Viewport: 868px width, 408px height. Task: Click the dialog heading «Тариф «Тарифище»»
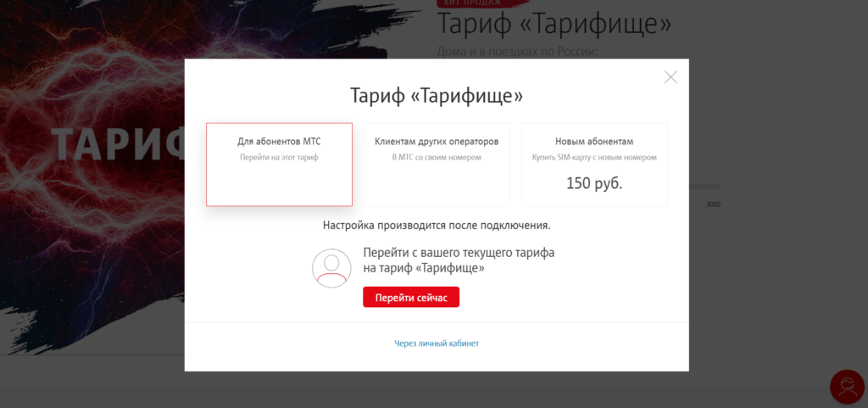point(437,95)
